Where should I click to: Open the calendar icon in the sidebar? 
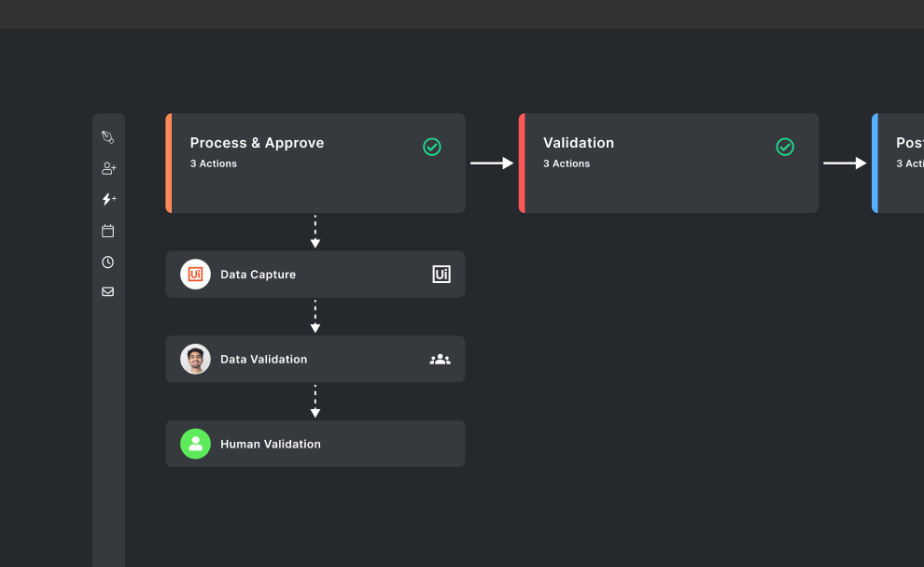tap(107, 231)
